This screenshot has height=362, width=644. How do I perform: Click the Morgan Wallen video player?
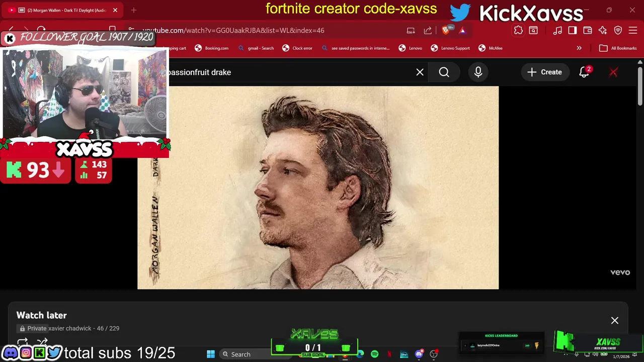318,188
